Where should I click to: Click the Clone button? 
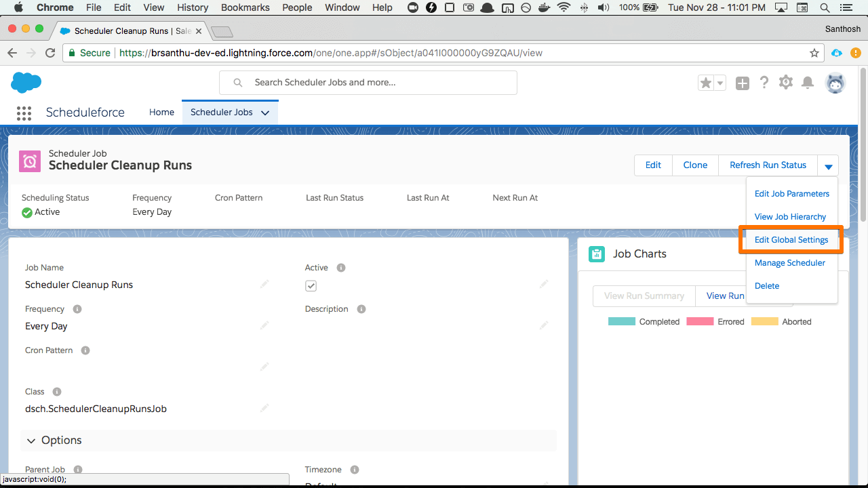(695, 165)
